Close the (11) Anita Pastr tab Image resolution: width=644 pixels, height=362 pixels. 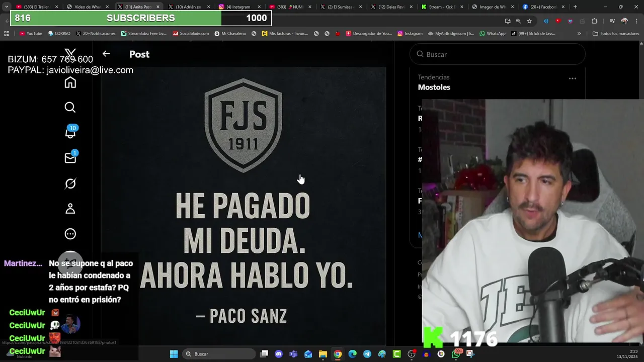[157, 7]
